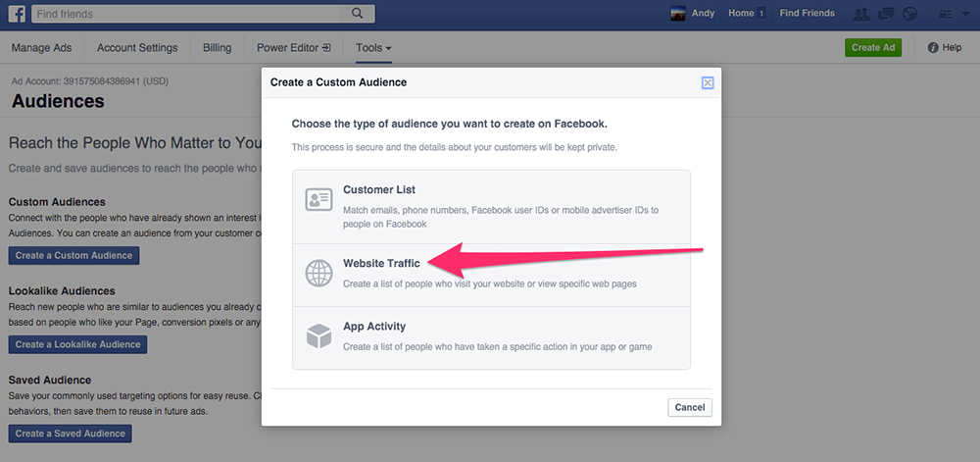Image resolution: width=980 pixels, height=462 pixels.
Task: Click Andy's profile picture thumbnail
Action: [677, 14]
